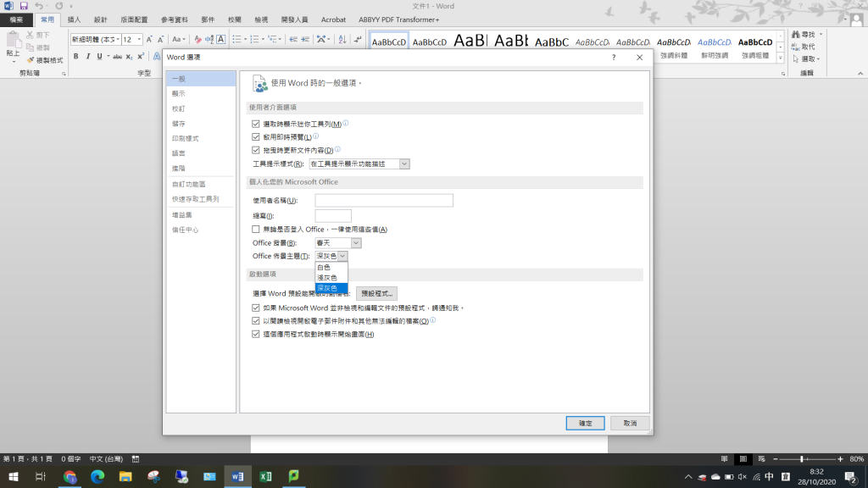Toggle Bold formatting in ribbon
Image resolution: width=868 pixels, height=488 pixels.
click(75, 57)
